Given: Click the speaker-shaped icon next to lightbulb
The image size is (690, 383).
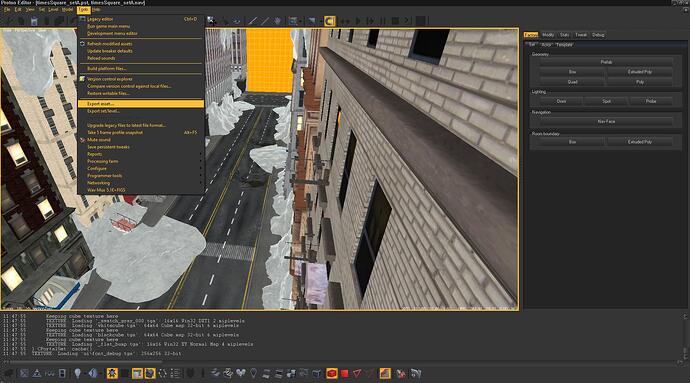Looking at the screenshot, I should [x=93, y=373].
